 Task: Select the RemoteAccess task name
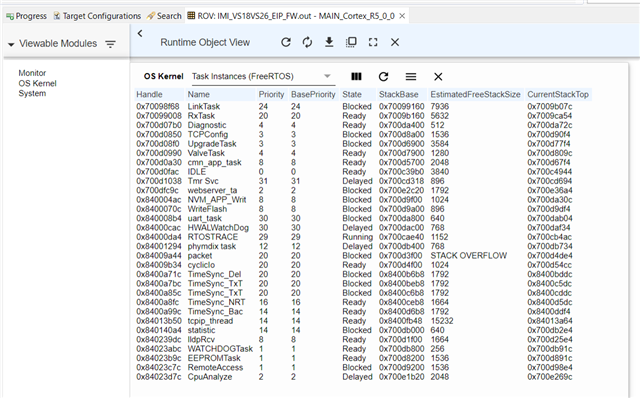(x=215, y=368)
